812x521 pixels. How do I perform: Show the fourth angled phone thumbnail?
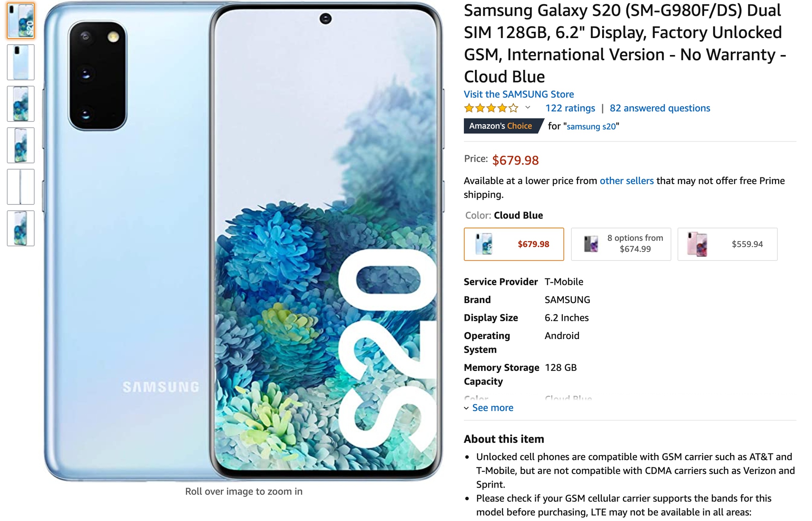[21, 145]
